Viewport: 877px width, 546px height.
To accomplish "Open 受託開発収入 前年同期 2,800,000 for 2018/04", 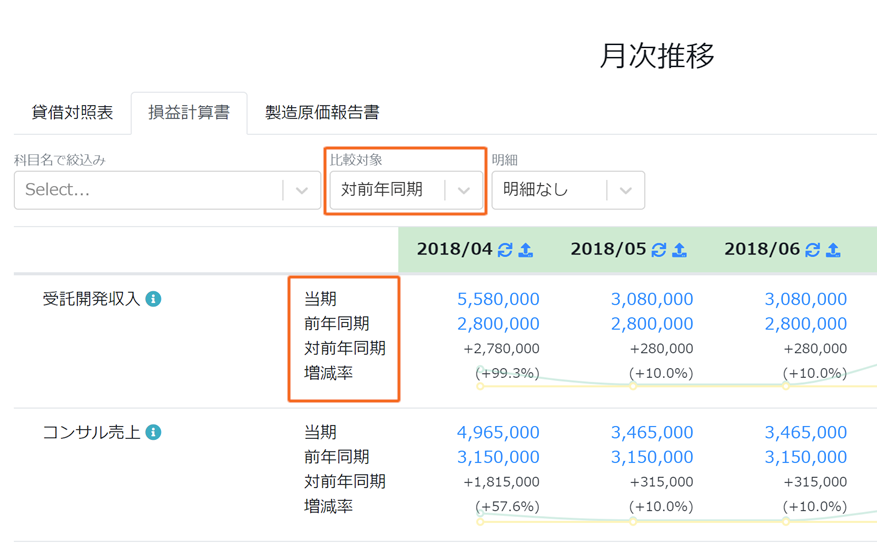I will point(498,324).
